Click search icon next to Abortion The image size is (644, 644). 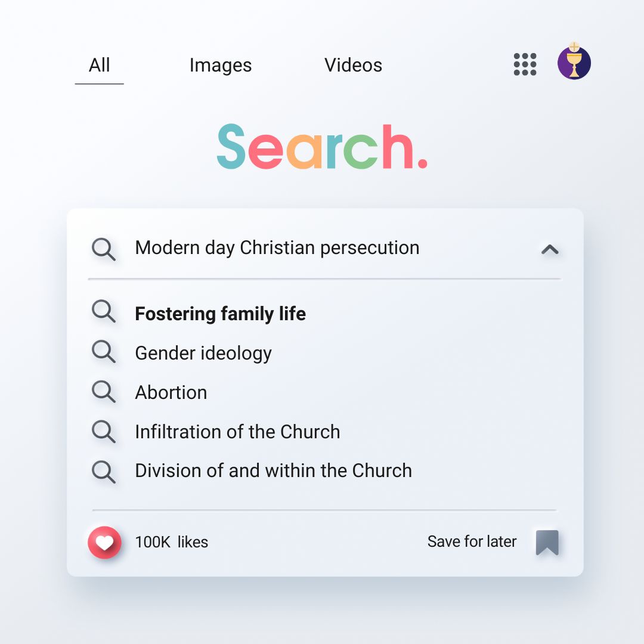103,392
